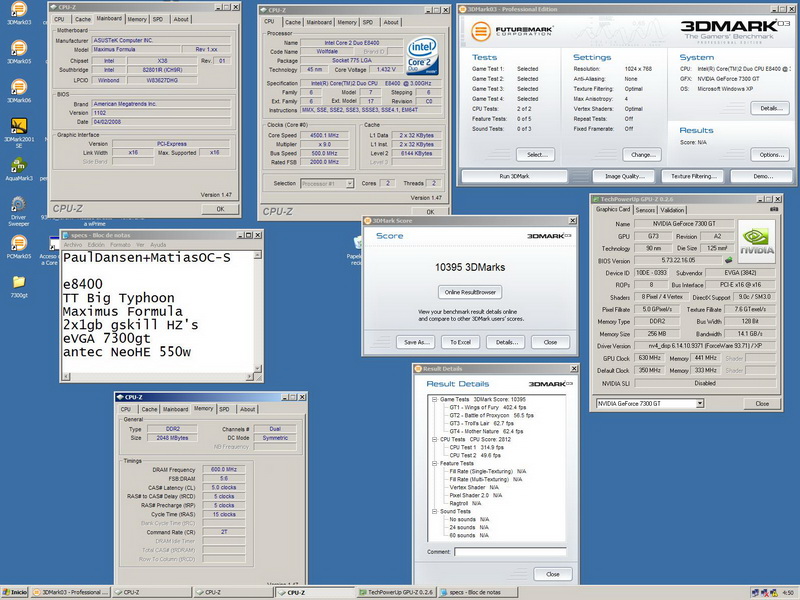Click To Excel button in 3DMark Score

point(460,342)
